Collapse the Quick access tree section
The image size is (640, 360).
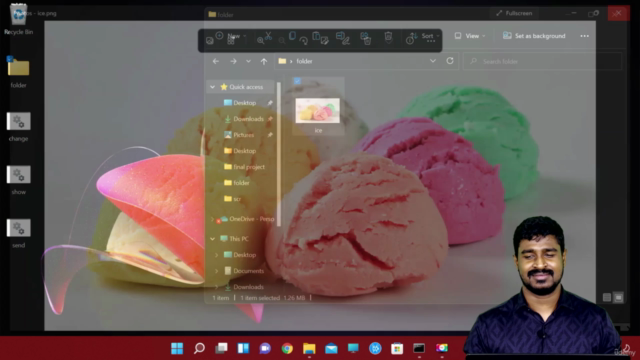pyautogui.click(x=212, y=87)
